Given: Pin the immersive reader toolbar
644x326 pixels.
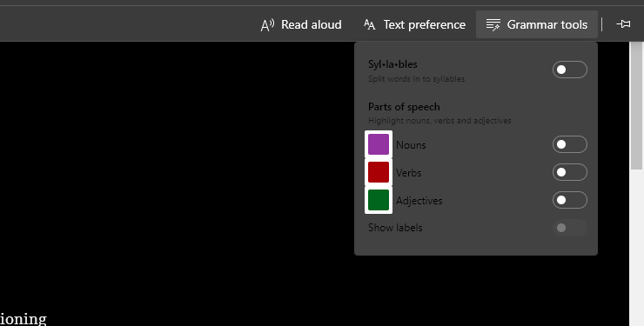Looking at the screenshot, I should coord(623,24).
